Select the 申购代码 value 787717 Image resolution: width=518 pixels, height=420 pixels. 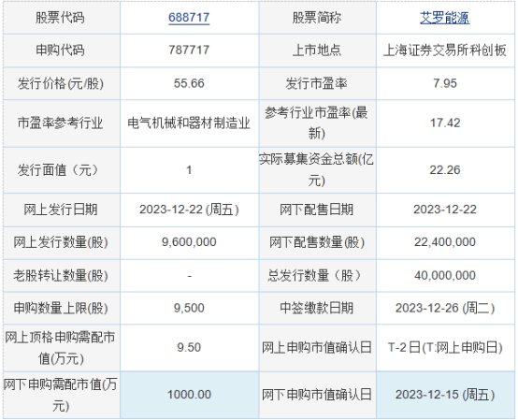pos(189,50)
